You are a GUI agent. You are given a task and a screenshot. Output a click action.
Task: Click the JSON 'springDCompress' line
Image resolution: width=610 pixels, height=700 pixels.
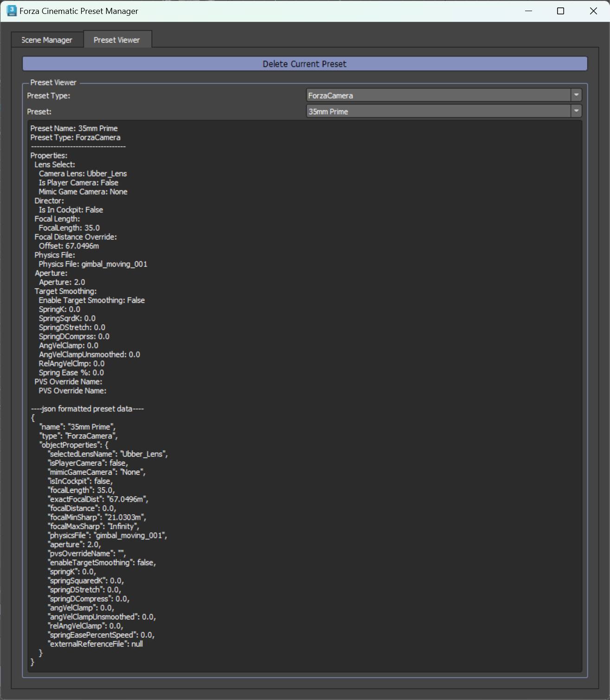coord(89,599)
